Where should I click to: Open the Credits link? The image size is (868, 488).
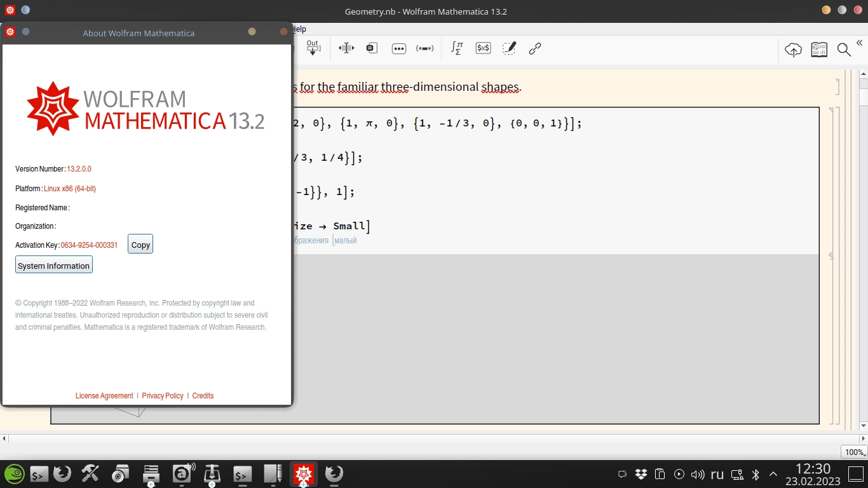pyautogui.click(x=203, y=396)
